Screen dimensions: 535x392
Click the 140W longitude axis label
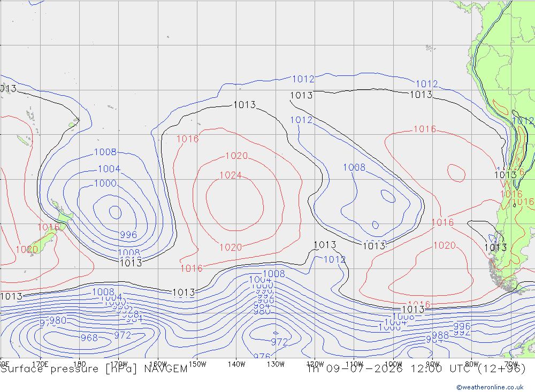click(x=236, y=364)
